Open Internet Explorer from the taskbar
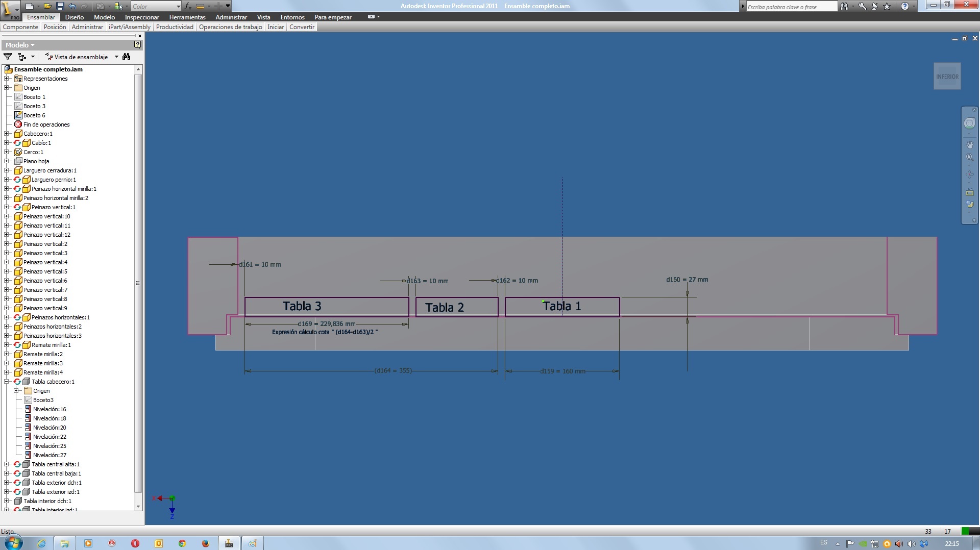Image resolution: width=980 pixels, height=550 pixels. point(41,543)
